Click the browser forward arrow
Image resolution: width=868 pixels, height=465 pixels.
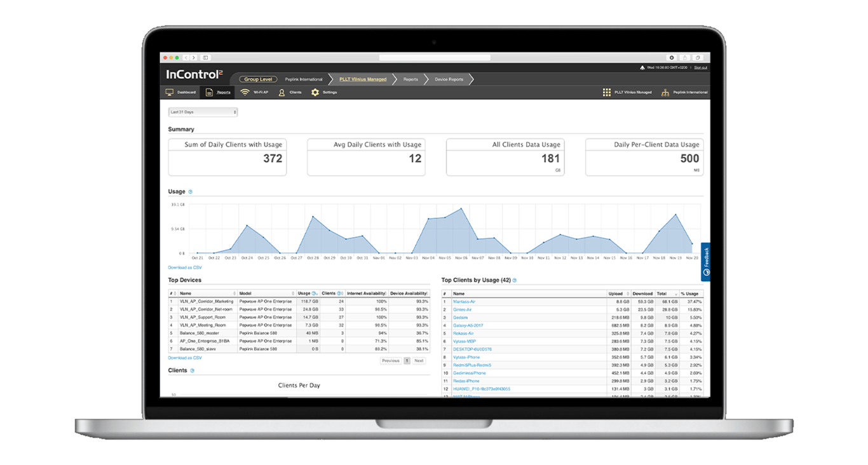194,58
